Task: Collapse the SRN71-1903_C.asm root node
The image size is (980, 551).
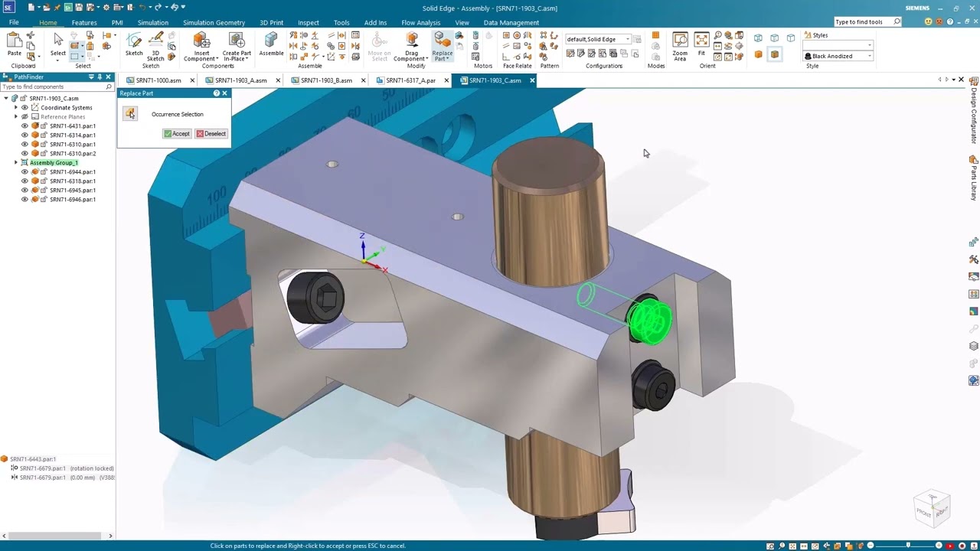Action: (6, 99)
